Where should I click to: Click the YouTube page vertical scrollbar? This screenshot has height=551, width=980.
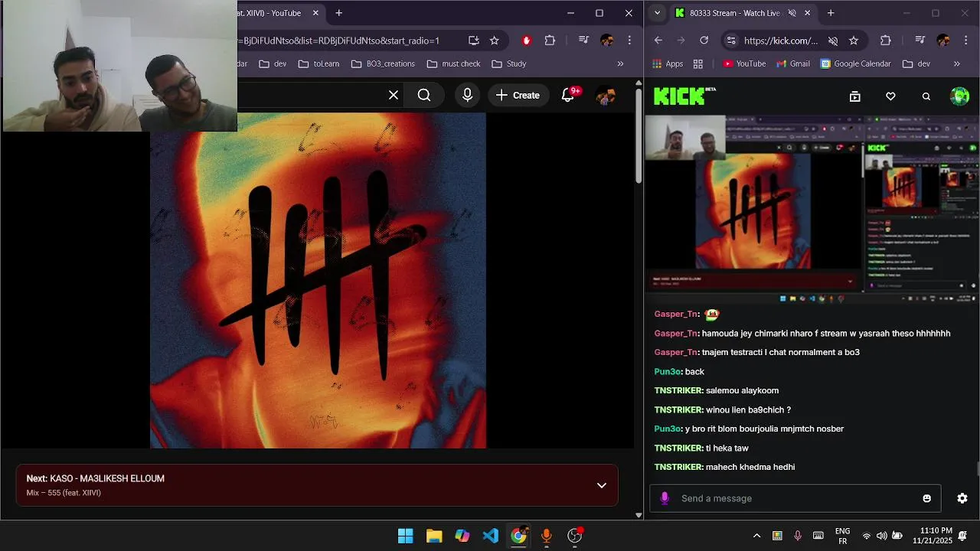[x=639, y=138]
